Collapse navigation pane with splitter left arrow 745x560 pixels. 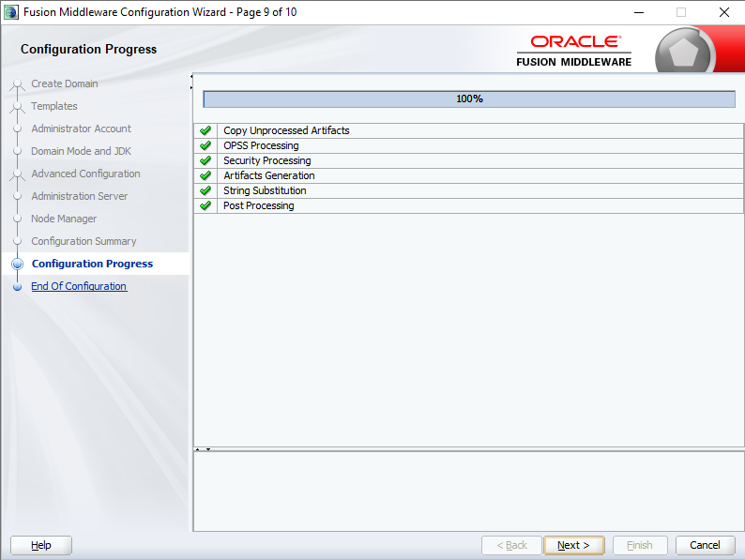(191, 77)
